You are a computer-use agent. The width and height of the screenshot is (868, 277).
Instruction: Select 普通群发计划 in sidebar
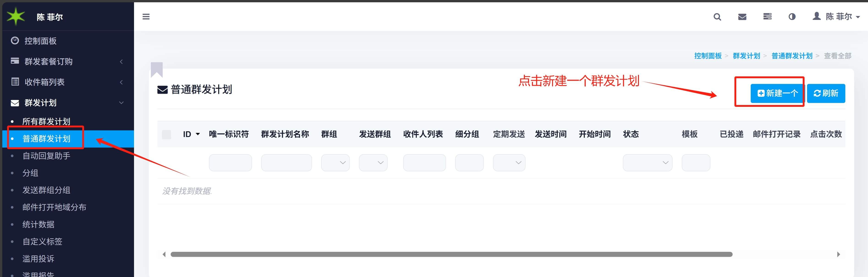click(46, 139)
